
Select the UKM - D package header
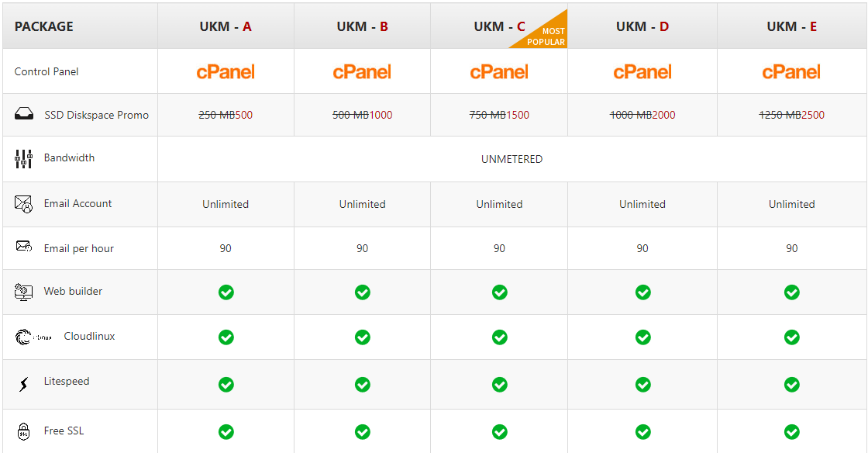pos(642,26)
